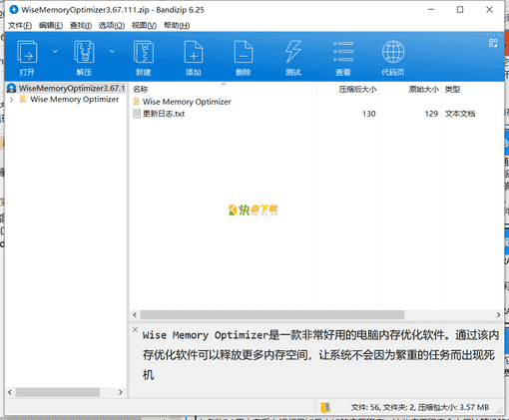Open the 编辑(E) menu
The height and width of the screenshot is (420, 509).
click(51, 25)
